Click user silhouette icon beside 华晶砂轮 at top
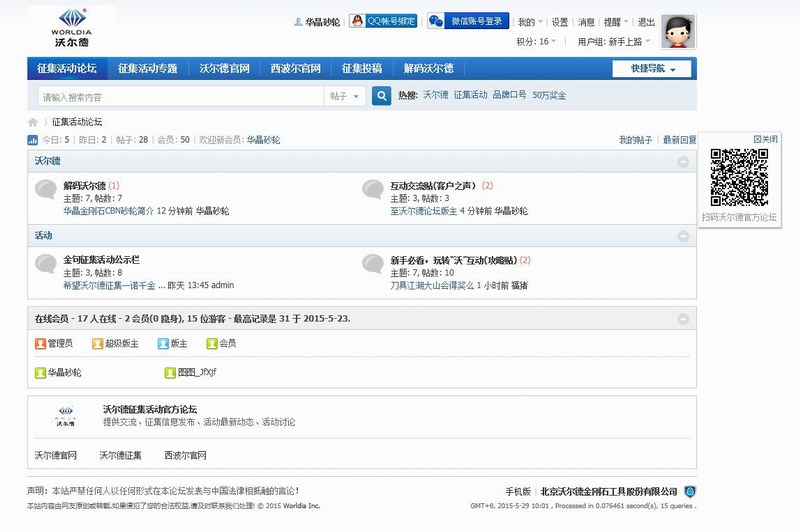 pyautogui.click(x=298, y=22)
